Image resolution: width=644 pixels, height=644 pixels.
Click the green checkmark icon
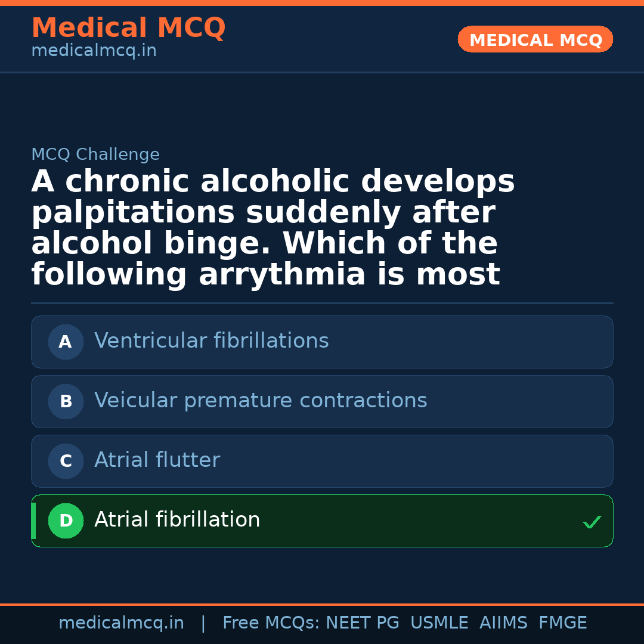click(592, 522)
